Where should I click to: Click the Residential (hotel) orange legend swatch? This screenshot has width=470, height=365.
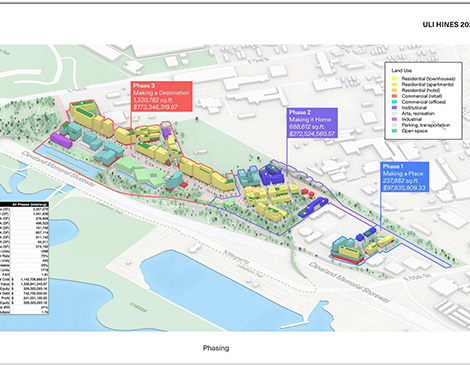point(394,90)
